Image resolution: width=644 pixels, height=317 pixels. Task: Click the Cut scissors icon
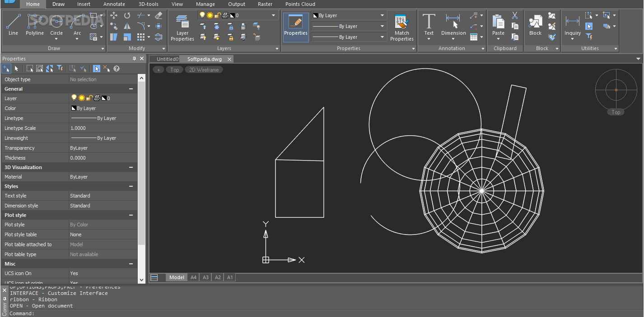pos(515,16)
